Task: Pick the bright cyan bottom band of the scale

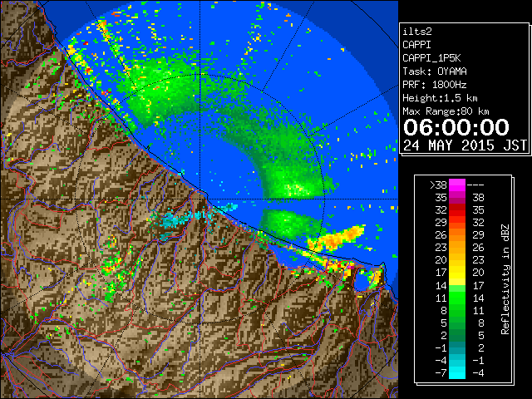Action: coord(457,373)
